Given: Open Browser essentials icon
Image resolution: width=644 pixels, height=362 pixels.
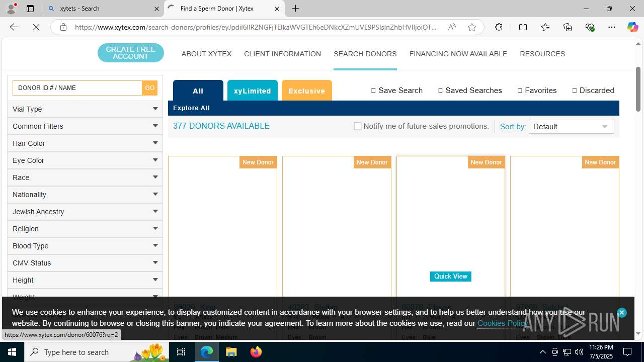Looking at the screenshot, I should (x=590, y=27).
